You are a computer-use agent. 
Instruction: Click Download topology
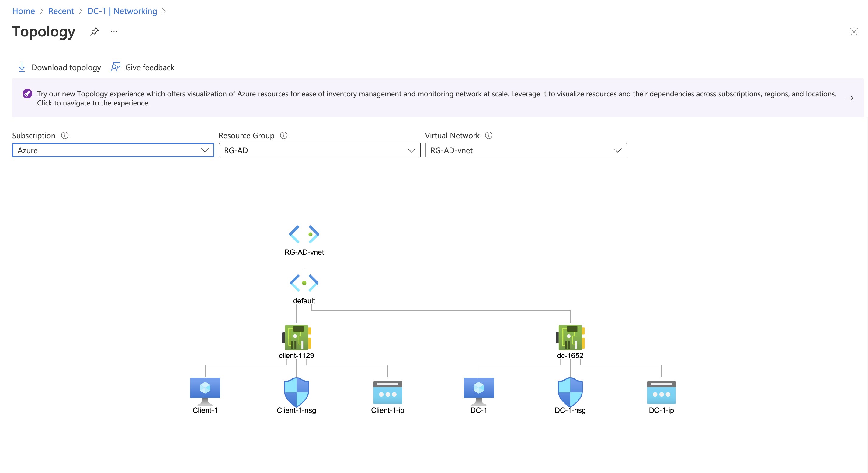[59, 67]
